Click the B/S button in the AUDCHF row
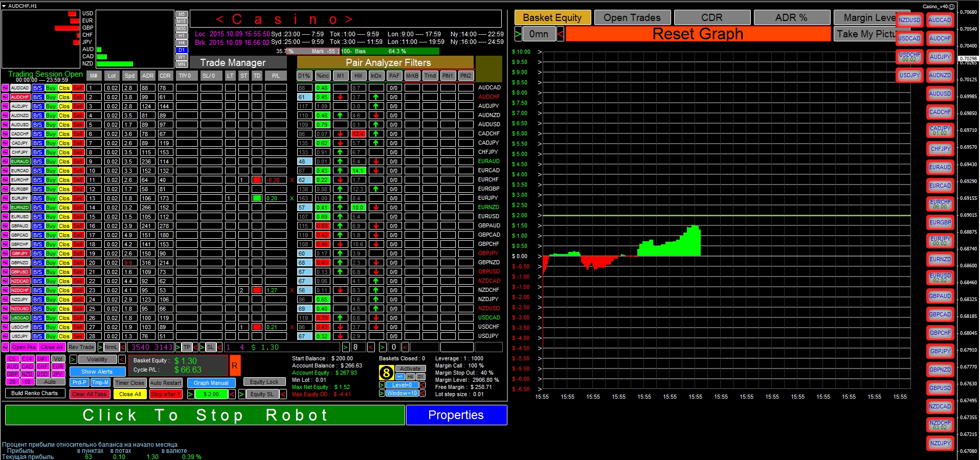 (x=38, y=97)
